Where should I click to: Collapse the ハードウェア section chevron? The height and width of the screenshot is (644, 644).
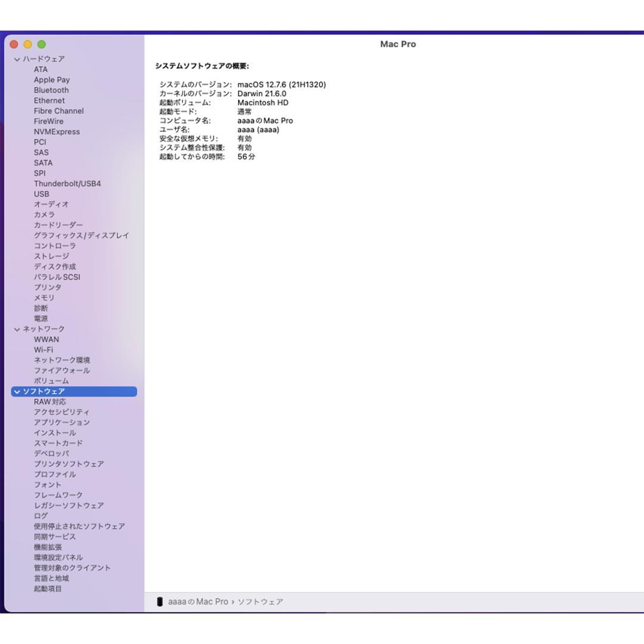pyautogui.click(x=17, y=59)
